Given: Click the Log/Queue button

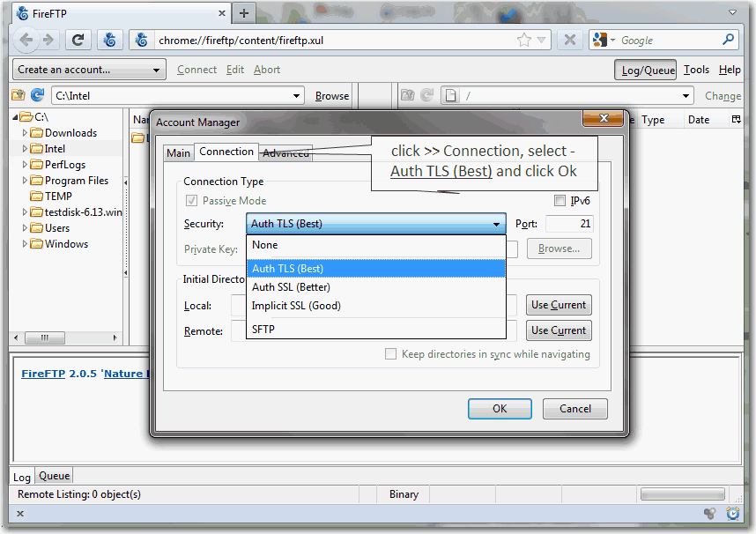Looking at the screenshot, I should click(x=646, y=70).
